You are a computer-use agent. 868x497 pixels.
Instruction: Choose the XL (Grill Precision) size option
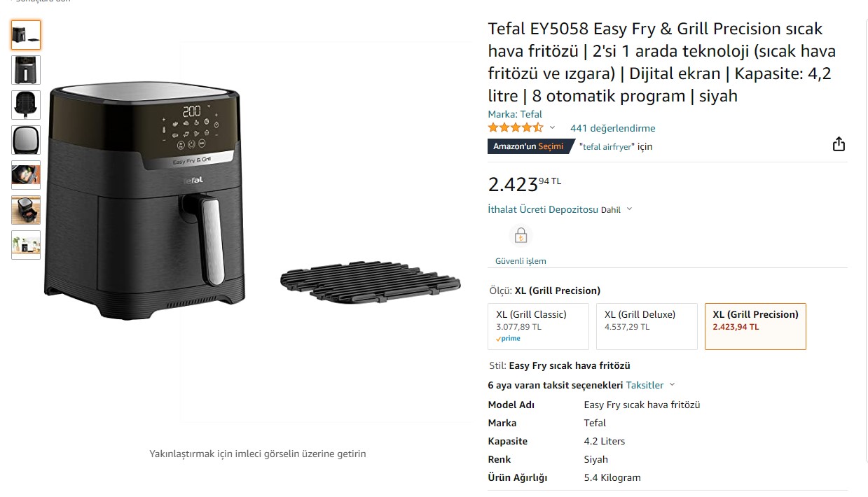755,326
